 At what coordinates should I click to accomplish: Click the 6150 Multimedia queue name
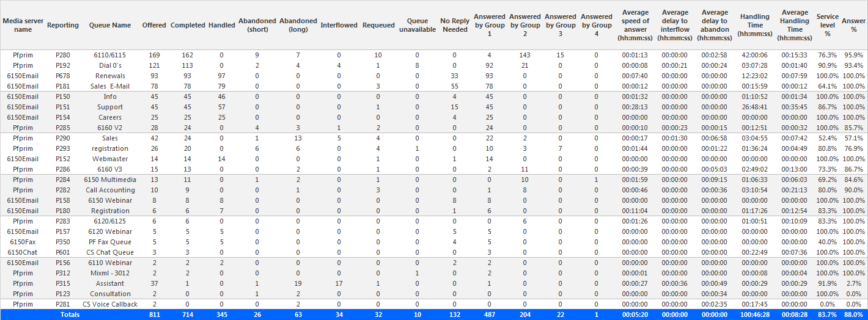(x=110, y=180)
